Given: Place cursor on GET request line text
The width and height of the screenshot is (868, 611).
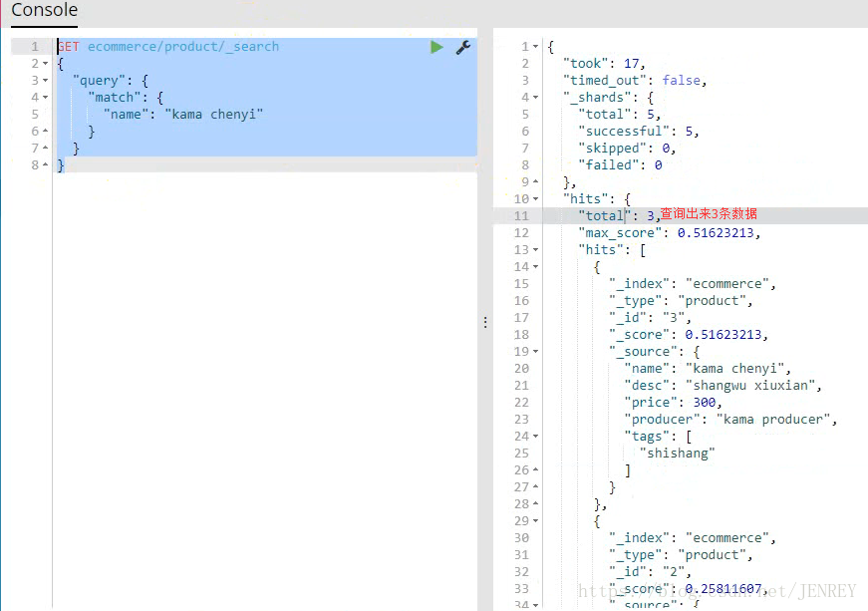Looking at the screenshot, I should pyautogui.click(x=168, y=47).
